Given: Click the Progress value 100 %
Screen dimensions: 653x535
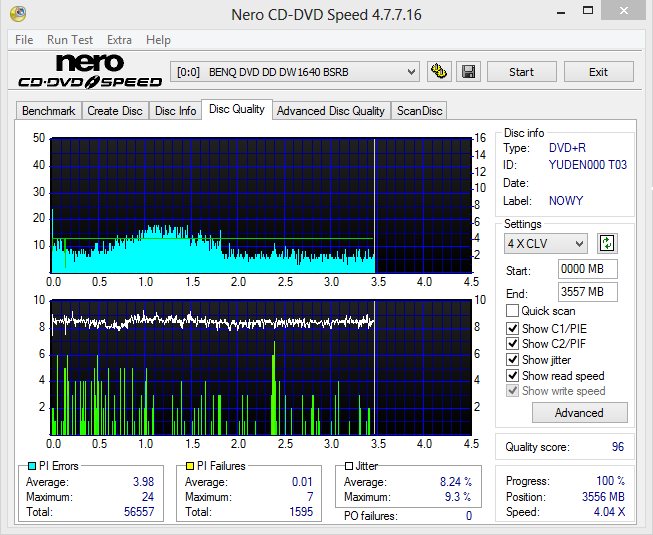Looking at the screenshot, I should click(611, 481).
